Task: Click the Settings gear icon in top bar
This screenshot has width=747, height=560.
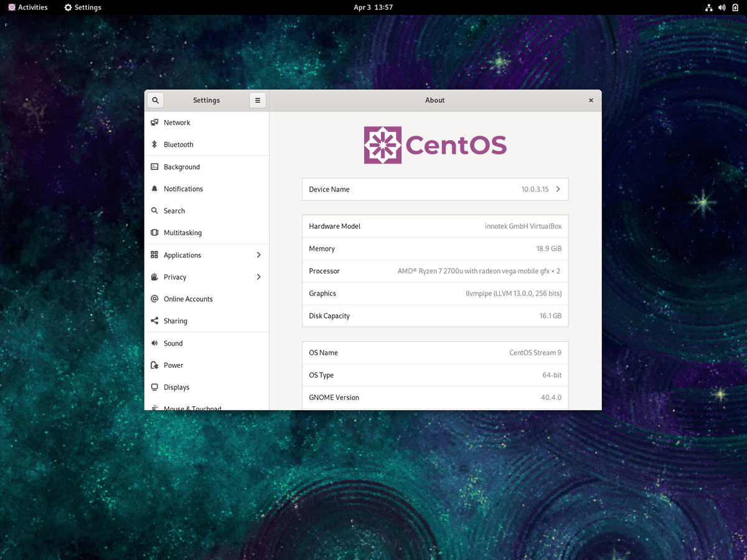Action: [68, 7]
